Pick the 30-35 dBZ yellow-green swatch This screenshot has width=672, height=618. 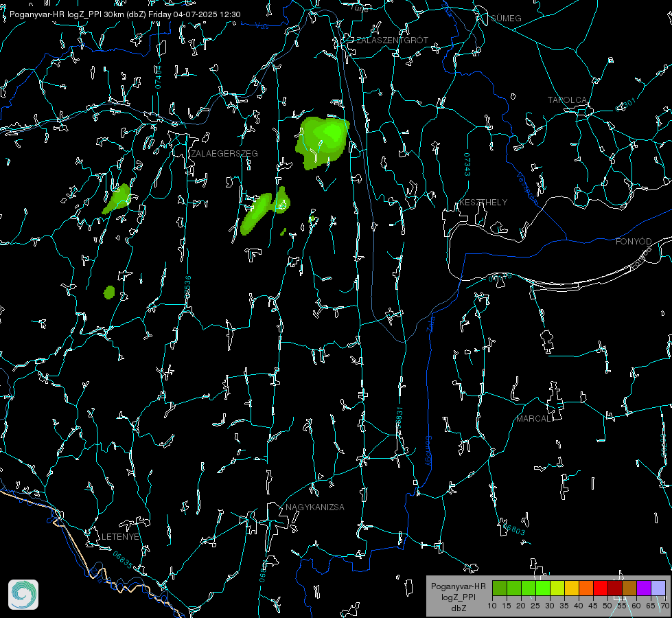tap(557, 588)
